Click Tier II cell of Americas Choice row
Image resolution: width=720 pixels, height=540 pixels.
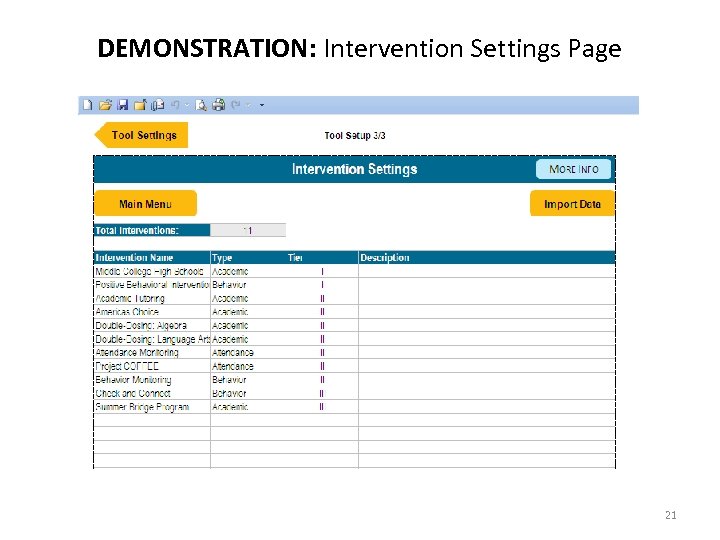coord(322,312)
